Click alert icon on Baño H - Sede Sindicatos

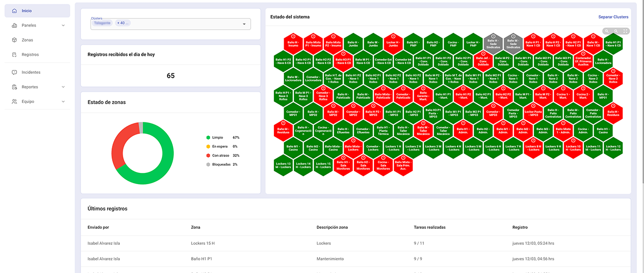click(x=493, y=36)
